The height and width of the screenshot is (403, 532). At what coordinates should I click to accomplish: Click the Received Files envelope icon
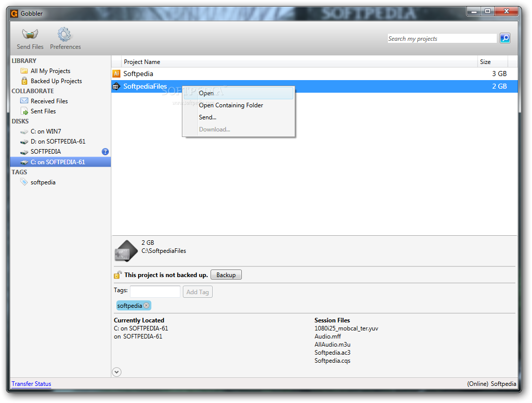pyautogui.click(x=24, y=101)
